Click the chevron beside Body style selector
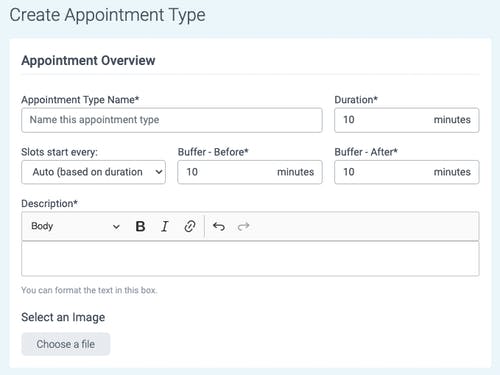The image size is (500, 375). click(x=116, y=227)
